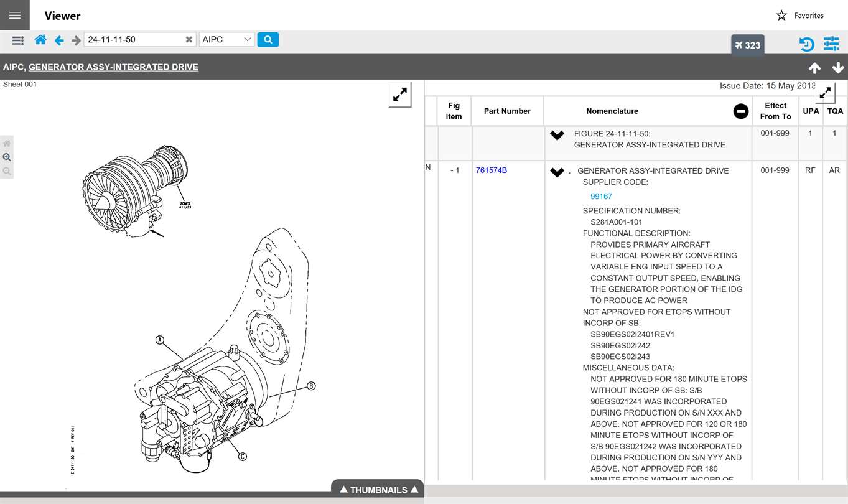The height and width of the screenshot is (504, 848).
Task: Click callout B on the illustration
Action: point(311,386)
